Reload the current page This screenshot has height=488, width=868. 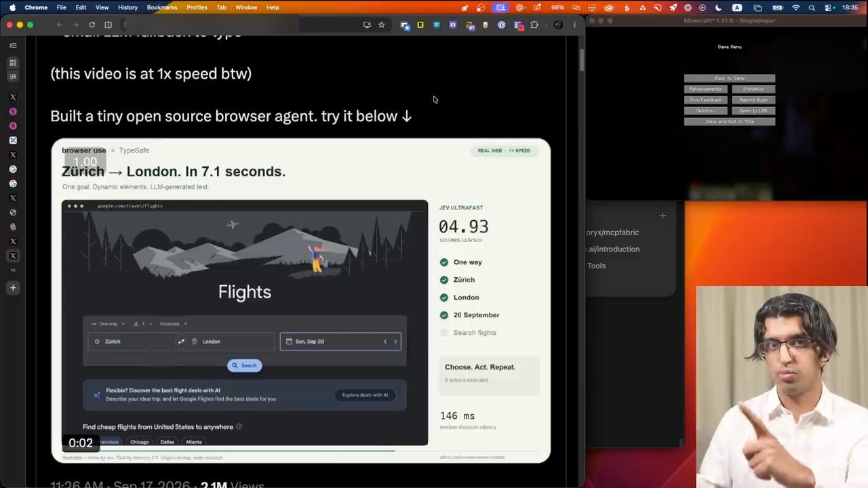pyautogui.click(x=92, y=25)
